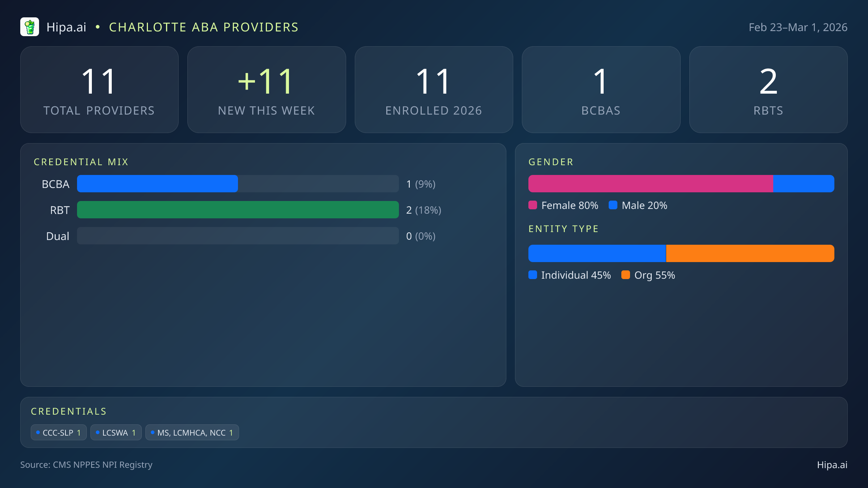This screenshot has height=488, width=868.
Task: Click the blue Male legend swatch
Action: click(613, 205)
